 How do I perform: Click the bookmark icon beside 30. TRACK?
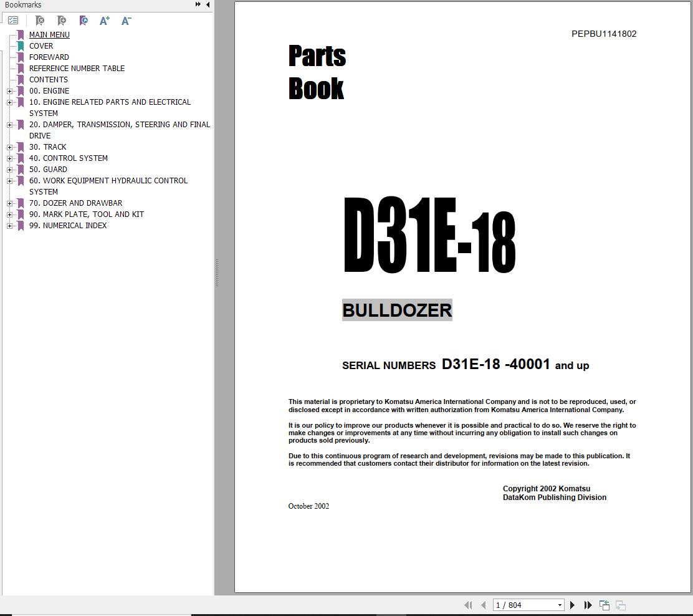21,147
